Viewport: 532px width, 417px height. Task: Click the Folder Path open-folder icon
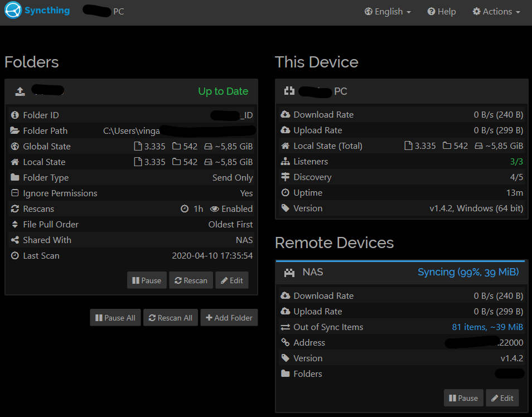[x=14, y=130]
